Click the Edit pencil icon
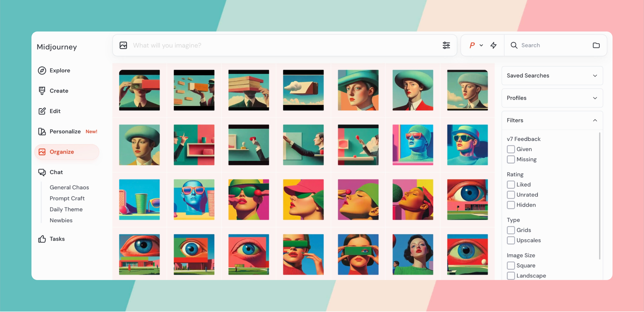 [42, 111]
